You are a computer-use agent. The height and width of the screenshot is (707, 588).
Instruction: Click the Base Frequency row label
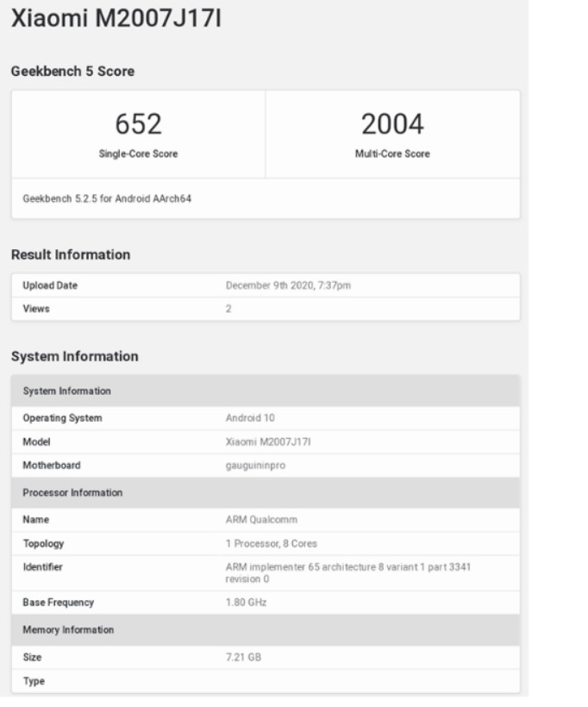click(x=58, y=603)
